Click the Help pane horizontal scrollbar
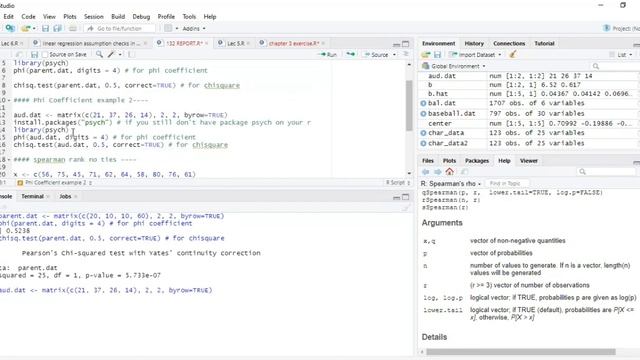The height and width of the screenshot is (360, 640). click(x=521, y=352)
